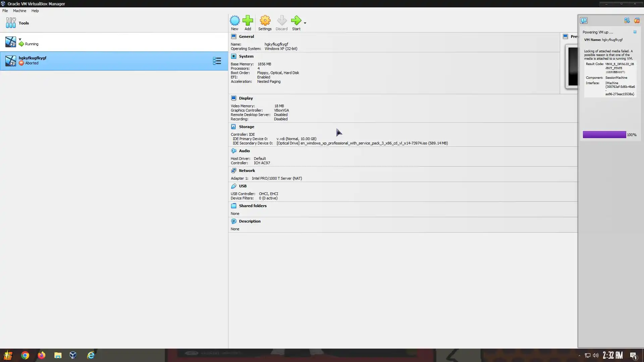The height and width of the screenshot is (362, 644).
Task: Collapse the Network section header
Action: [x=247, y=171]
